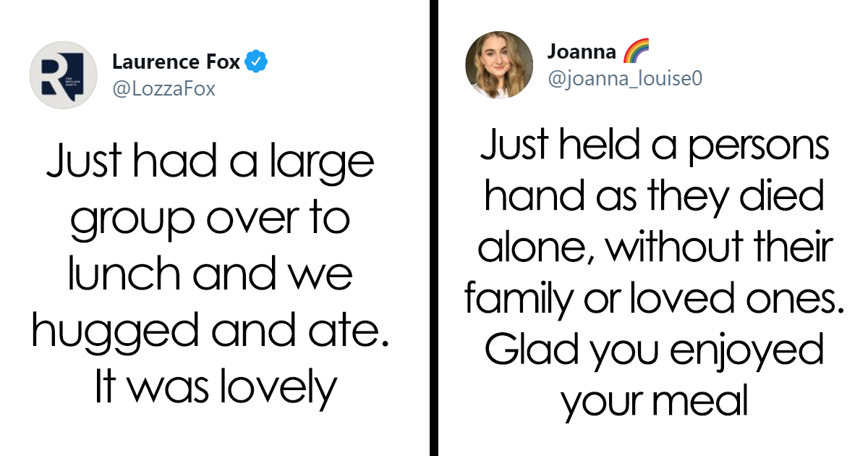This screenshot has width=868, height=456.
Task: Select the text "family or loved ones."
Action: click(x=654, y=298)
